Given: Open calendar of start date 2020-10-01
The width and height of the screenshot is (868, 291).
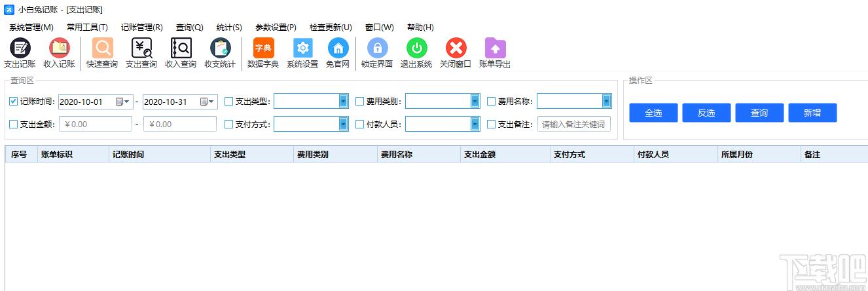Looking at the screenshot, I should coord(119,102).
